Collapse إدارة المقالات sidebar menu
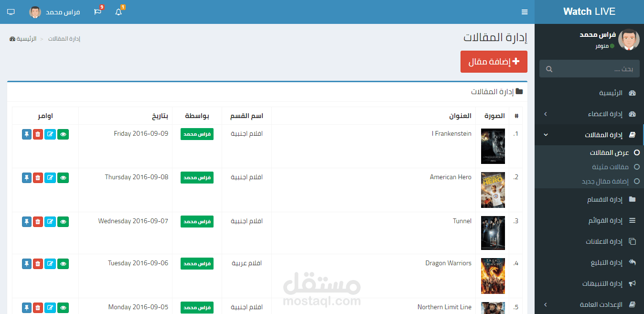This screenshot has height=314, width=644. click(x=589, y=135)
